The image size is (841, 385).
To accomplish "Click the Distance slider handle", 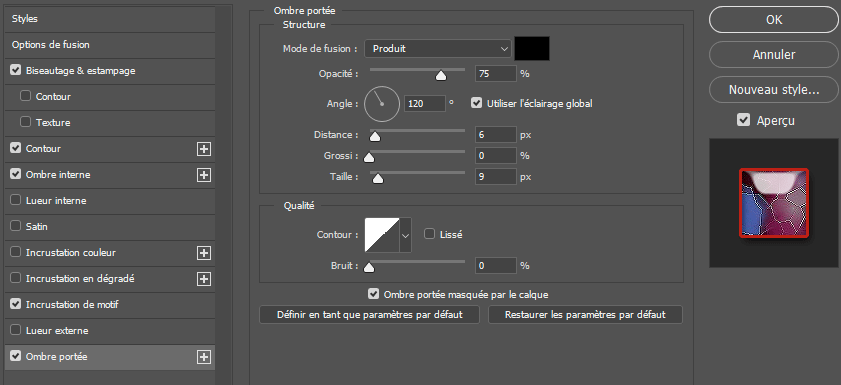I will coord(375,137).
